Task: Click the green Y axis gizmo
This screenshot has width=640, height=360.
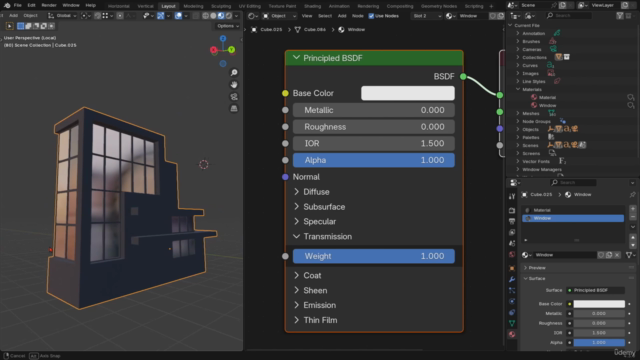Action: pos(231,50)
